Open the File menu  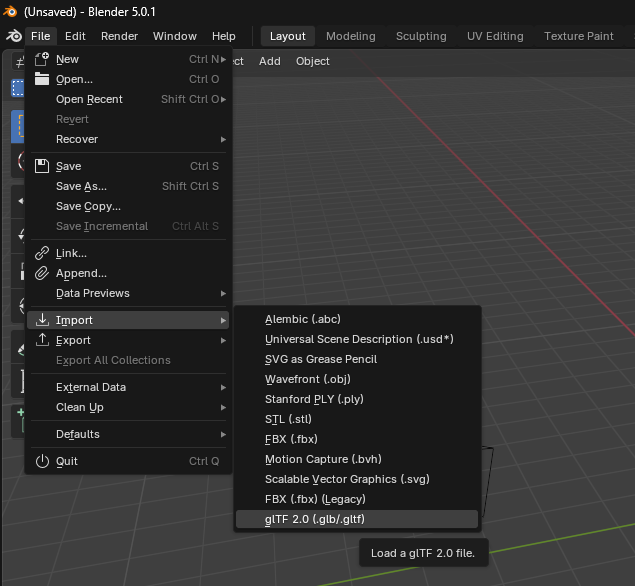pyautogui.click(x=40, y=36)
